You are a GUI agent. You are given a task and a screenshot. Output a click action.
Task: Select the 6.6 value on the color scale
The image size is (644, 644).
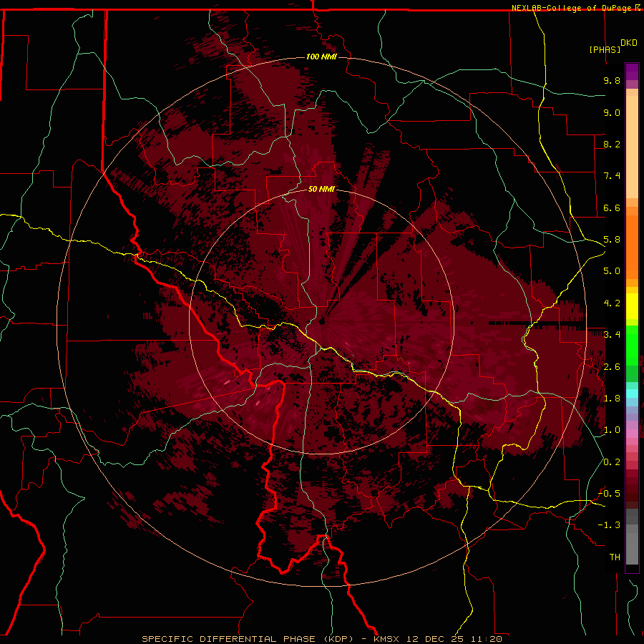612,208
